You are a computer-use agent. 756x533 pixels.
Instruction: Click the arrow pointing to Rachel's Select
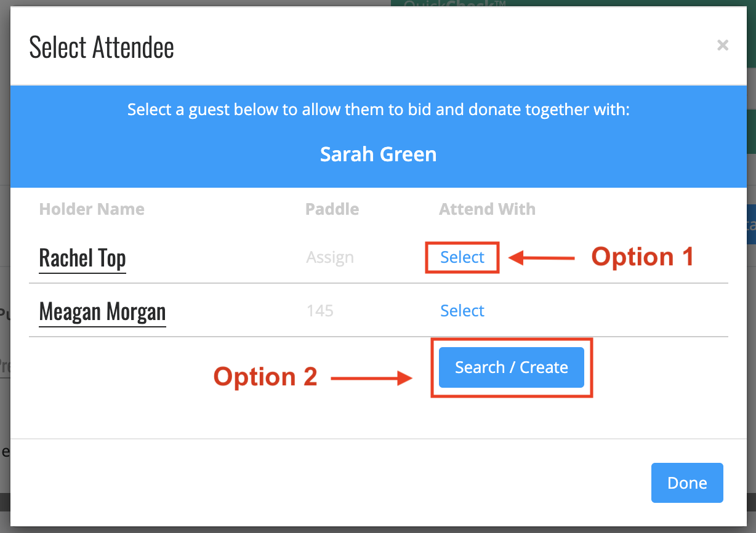coord(542,258)
